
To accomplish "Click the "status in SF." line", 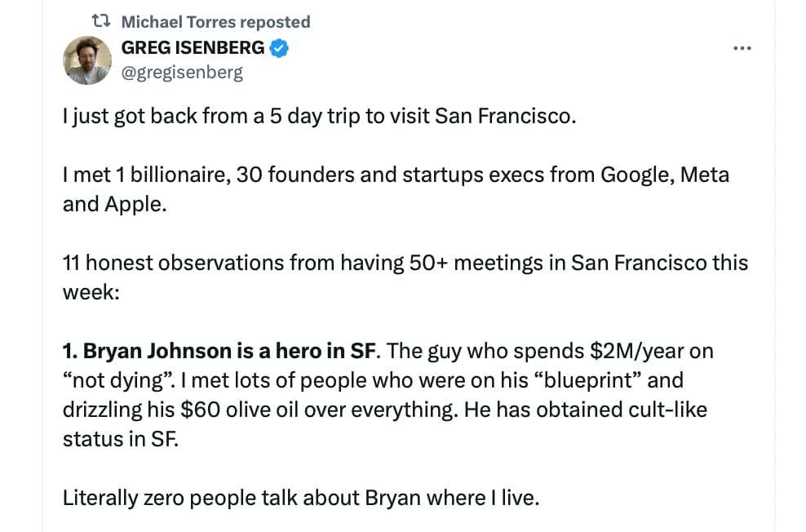I will (x=121, y=440).
